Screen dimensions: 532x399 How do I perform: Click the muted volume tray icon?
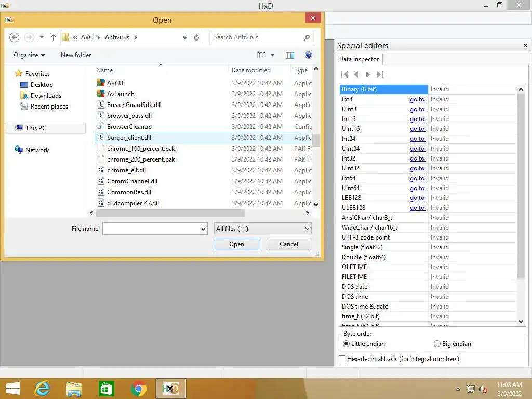(x=483, y=389)
